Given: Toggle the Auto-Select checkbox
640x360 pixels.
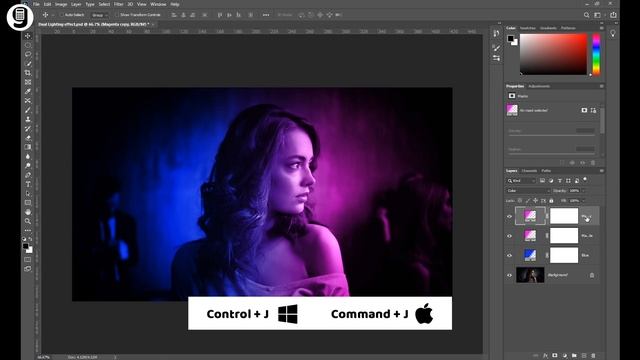Looking at the screenshot, I should pos(62,15).
